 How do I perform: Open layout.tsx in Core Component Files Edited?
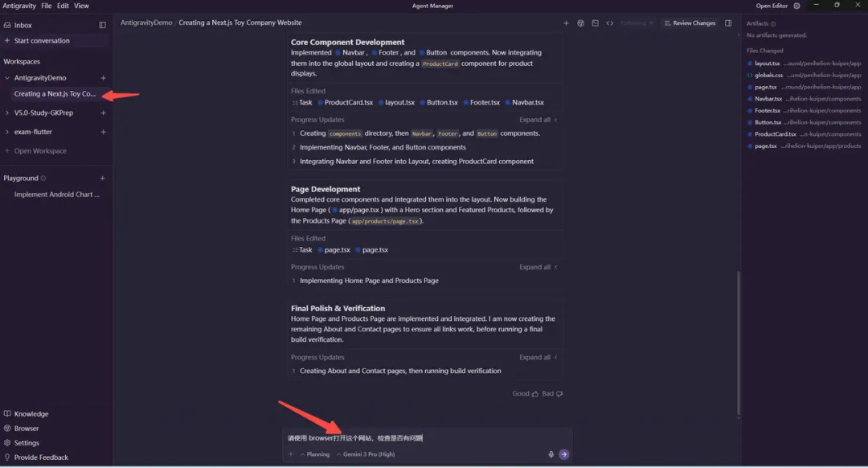[396, 102]
